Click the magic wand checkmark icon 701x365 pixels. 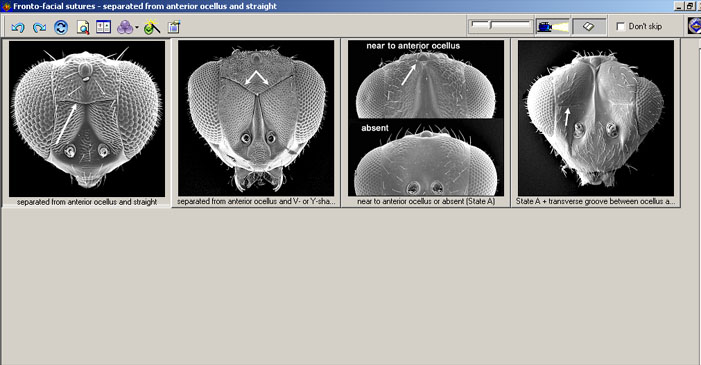(x=152, y=27)
